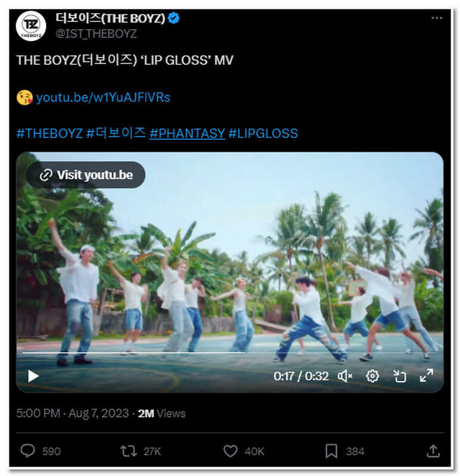Screen dimensions: 460x476
Task: Open the post more options menu
Action: pyautogui.click(x=437, y=18)
